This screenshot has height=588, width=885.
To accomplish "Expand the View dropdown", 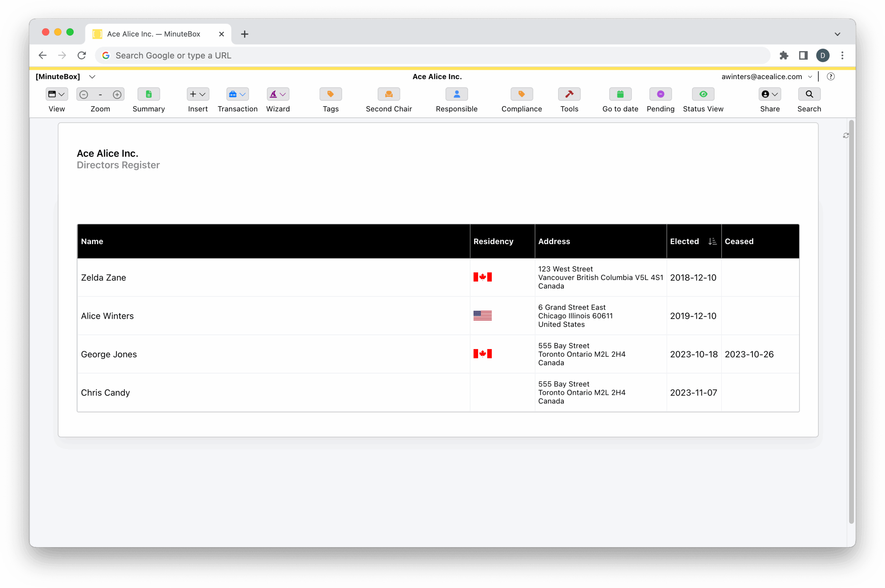I will (57, 94).
